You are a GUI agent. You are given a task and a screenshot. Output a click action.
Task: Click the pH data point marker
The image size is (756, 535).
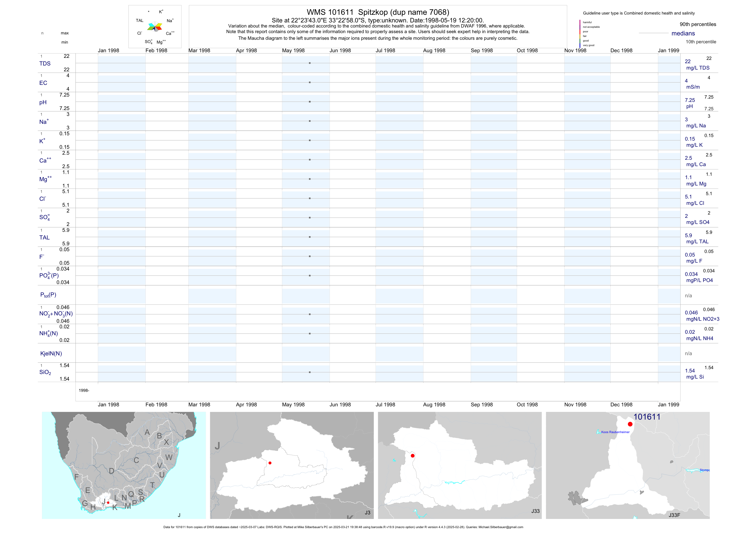310,102
